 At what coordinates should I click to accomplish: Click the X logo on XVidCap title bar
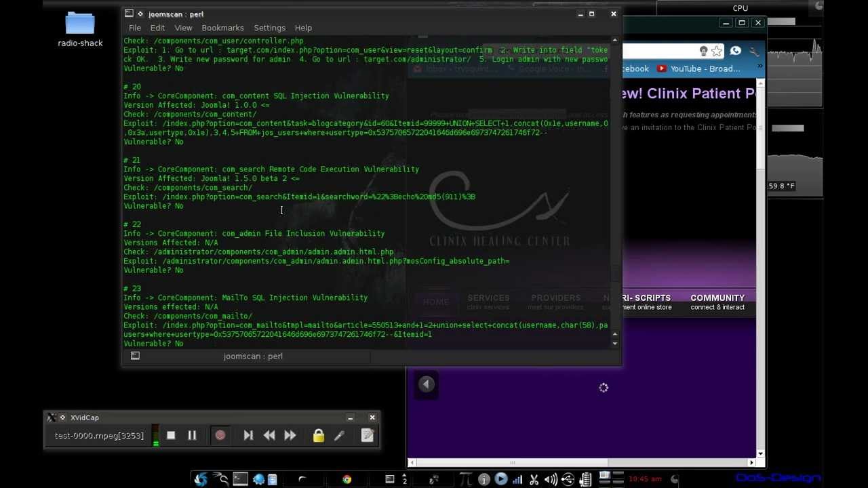[51, 418]
